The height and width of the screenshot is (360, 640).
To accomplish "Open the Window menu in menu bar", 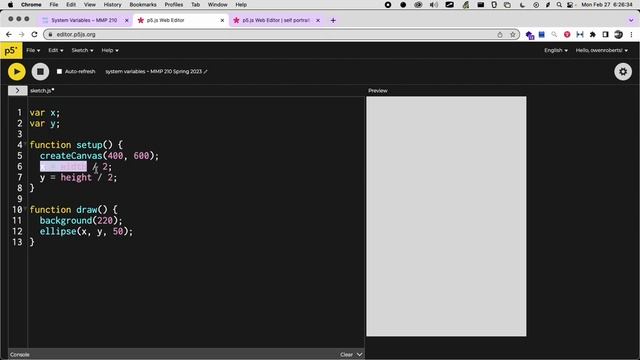I will click(217, 5).
